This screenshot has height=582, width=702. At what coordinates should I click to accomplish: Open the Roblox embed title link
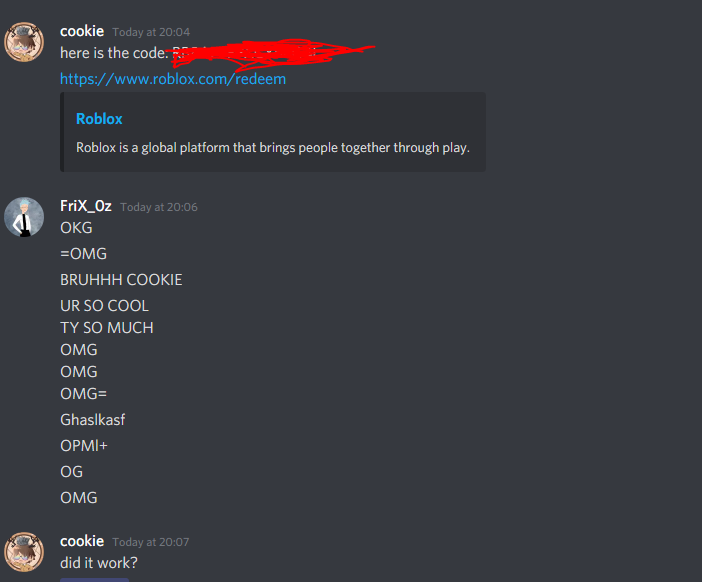point(99,119)
